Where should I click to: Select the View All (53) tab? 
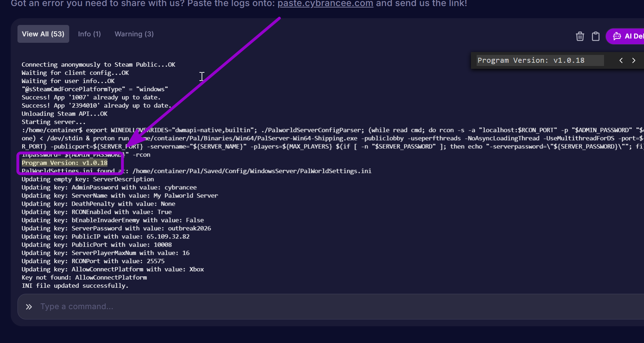tap(43, 34)
